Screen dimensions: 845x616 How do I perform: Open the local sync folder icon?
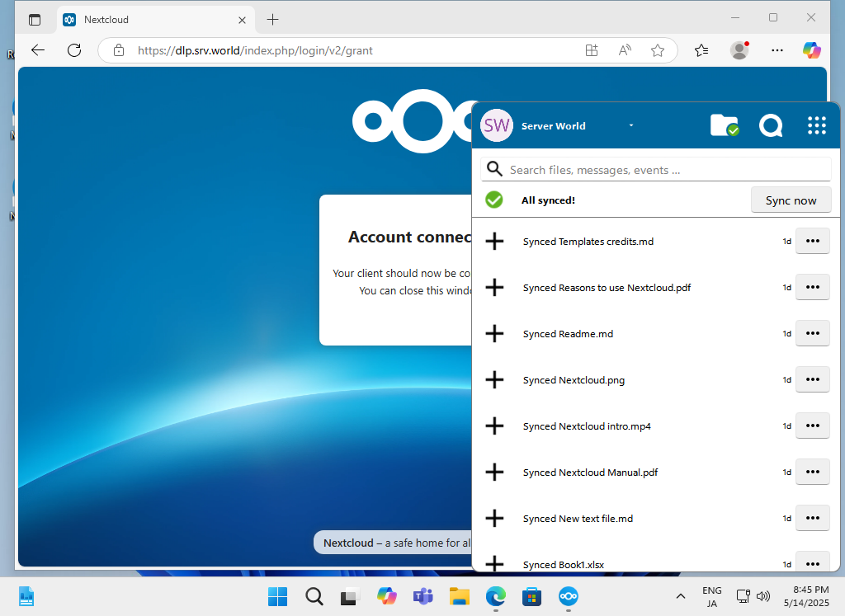click(x=725, y=125)
